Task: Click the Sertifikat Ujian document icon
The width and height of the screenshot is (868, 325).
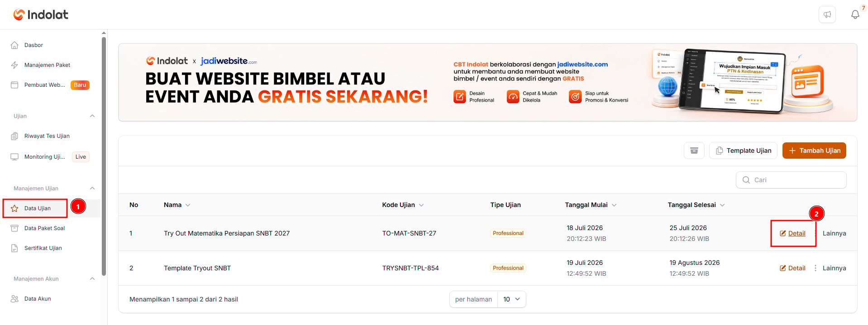Action: point(14,248)
